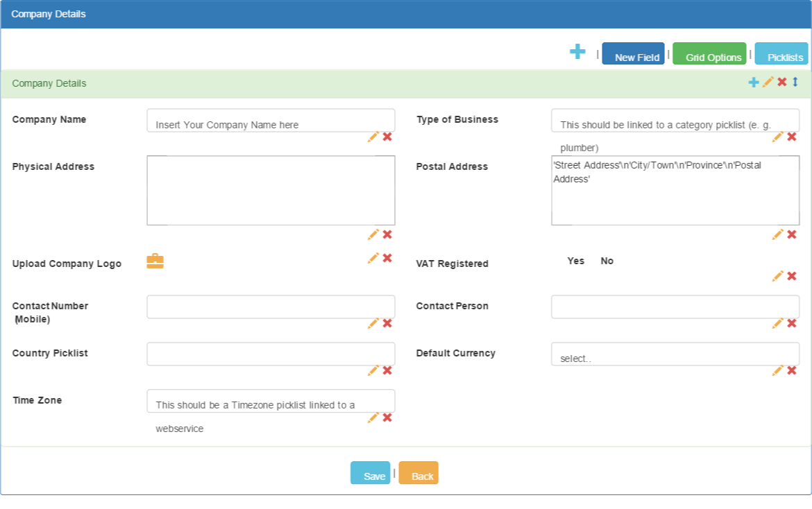Image resolution: width=812 pixels, height=509 pixels.
Task: Open the Picklists button
Action: pos(781,53)
